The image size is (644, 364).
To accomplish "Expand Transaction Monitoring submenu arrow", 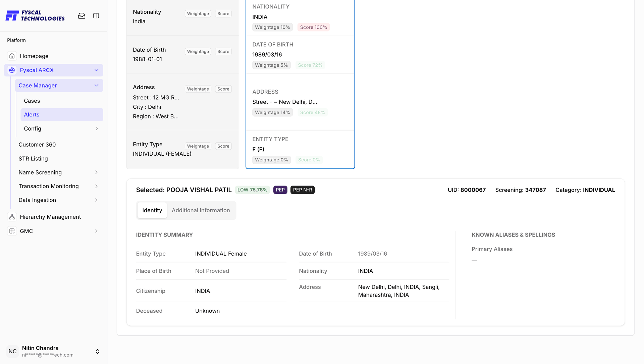I will click(96, 186).
